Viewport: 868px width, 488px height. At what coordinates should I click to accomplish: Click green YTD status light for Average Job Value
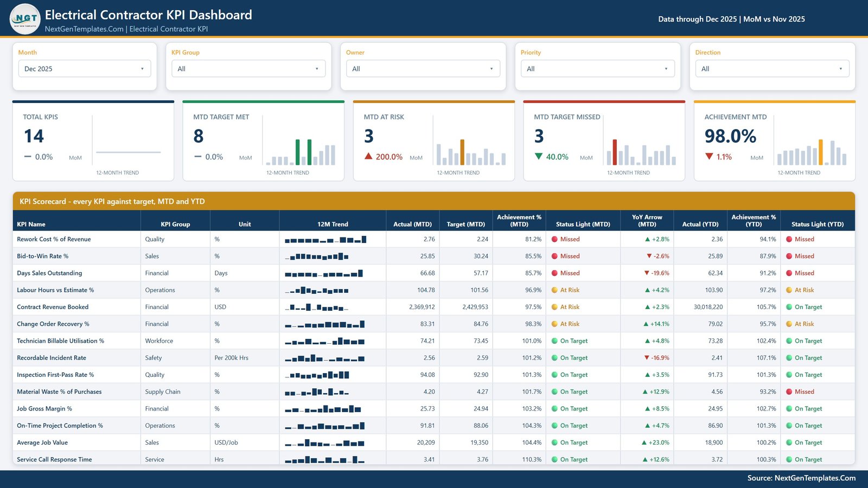[789, 442]
